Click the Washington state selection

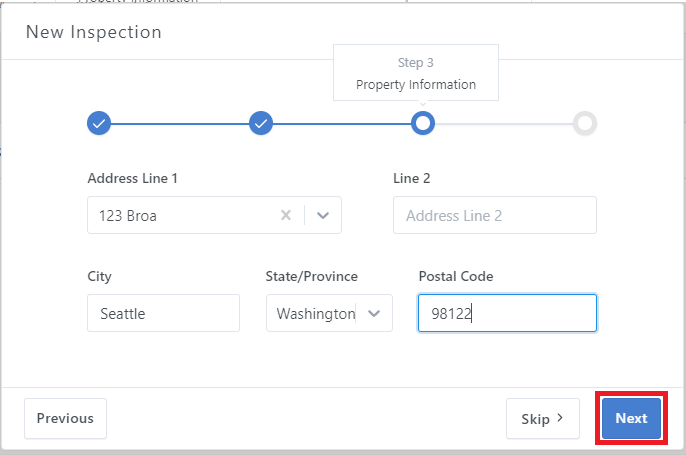(x=315, y=313)
